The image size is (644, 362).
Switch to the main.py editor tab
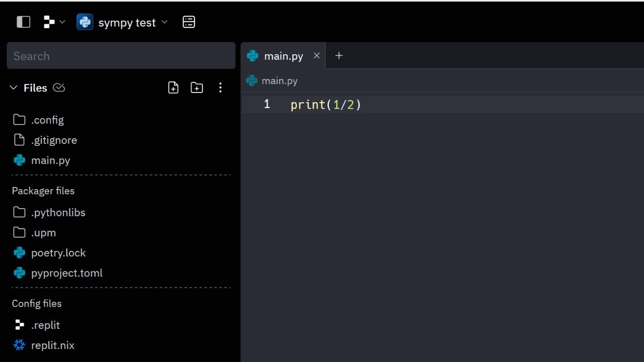coord(283,56)
